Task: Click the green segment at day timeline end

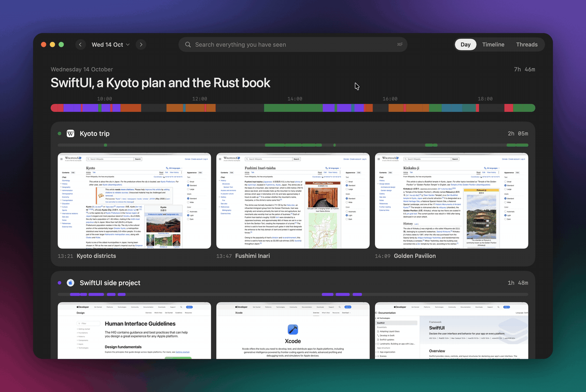Action: [x=524, y=108]
